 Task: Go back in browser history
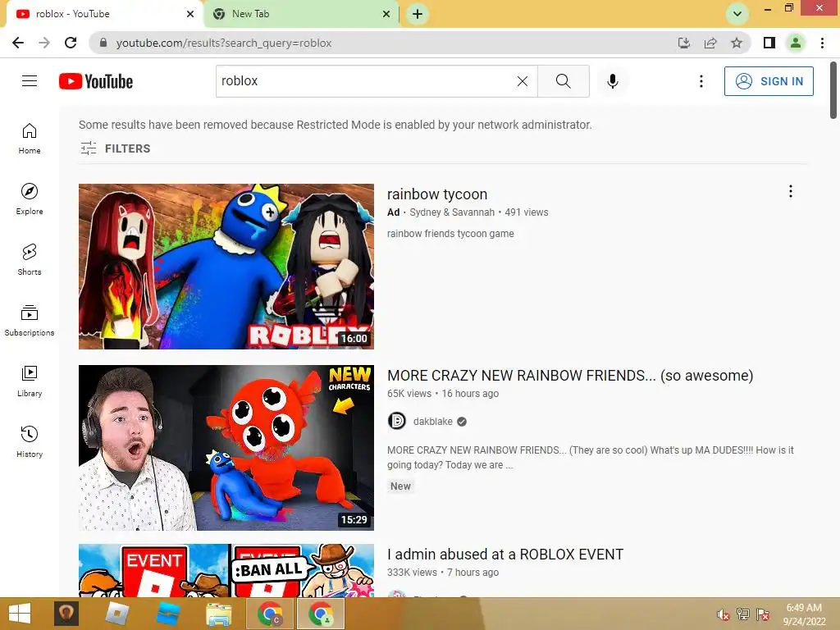click(x=18, y=43)
